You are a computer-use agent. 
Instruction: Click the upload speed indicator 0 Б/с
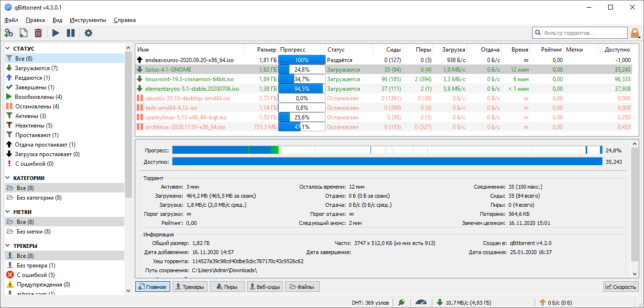[556, 303]
